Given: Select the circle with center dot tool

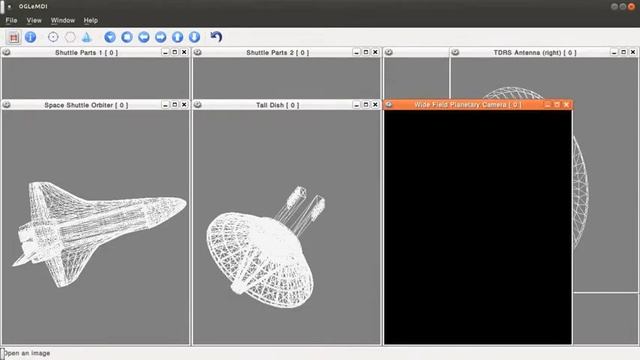Looking at the screenshot, I should point(53,37).
